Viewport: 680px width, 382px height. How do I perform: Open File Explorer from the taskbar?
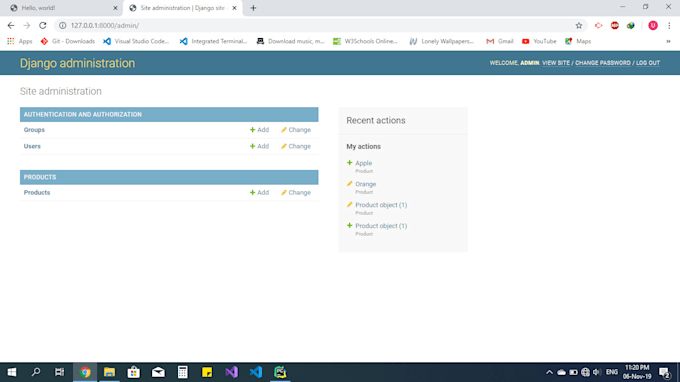point(109,372)
